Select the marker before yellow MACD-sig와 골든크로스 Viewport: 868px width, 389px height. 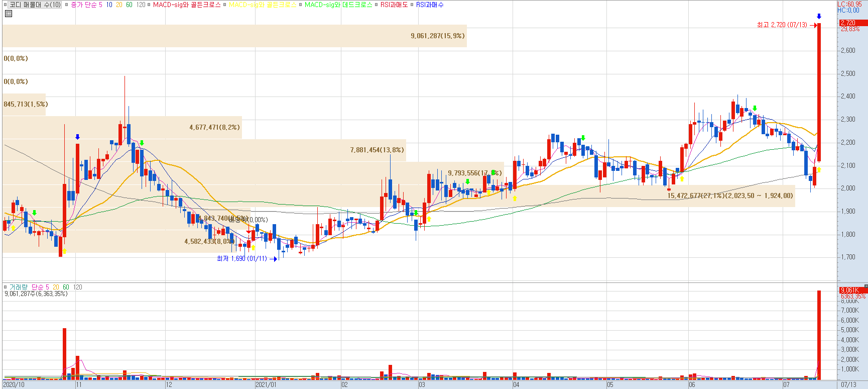pos(225,5)
